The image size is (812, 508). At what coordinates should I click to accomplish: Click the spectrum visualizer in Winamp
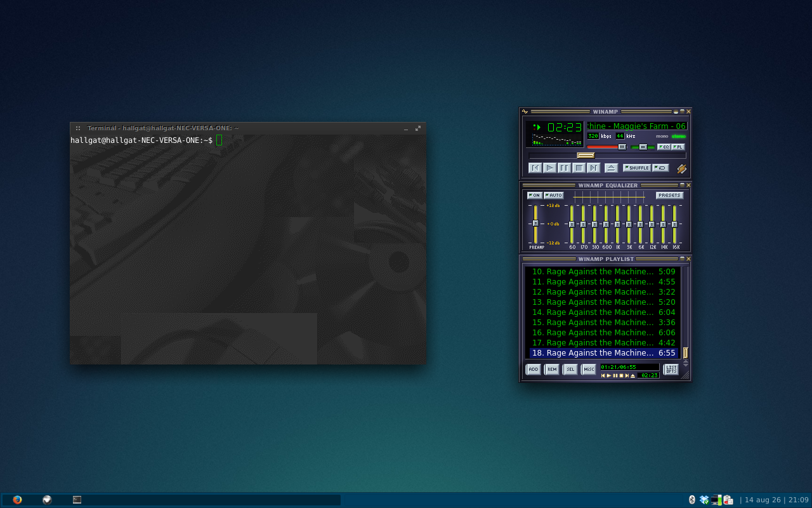point(557,140)
